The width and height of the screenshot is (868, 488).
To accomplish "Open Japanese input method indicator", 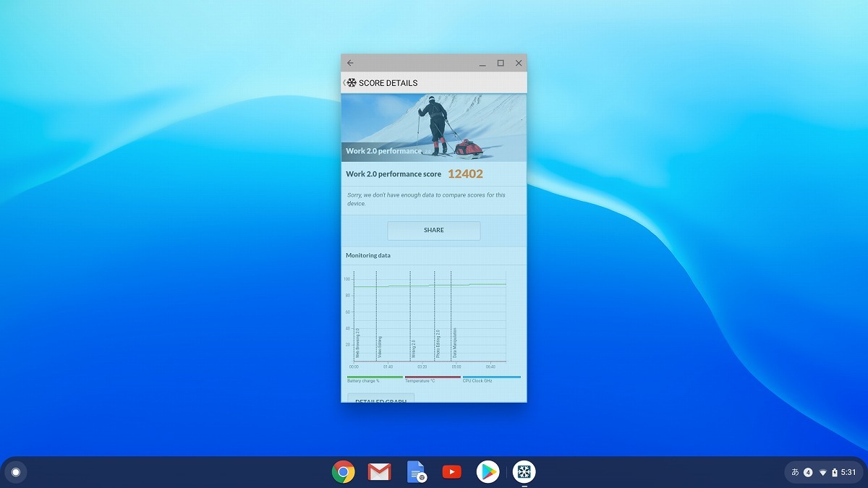I will [795, 472].
